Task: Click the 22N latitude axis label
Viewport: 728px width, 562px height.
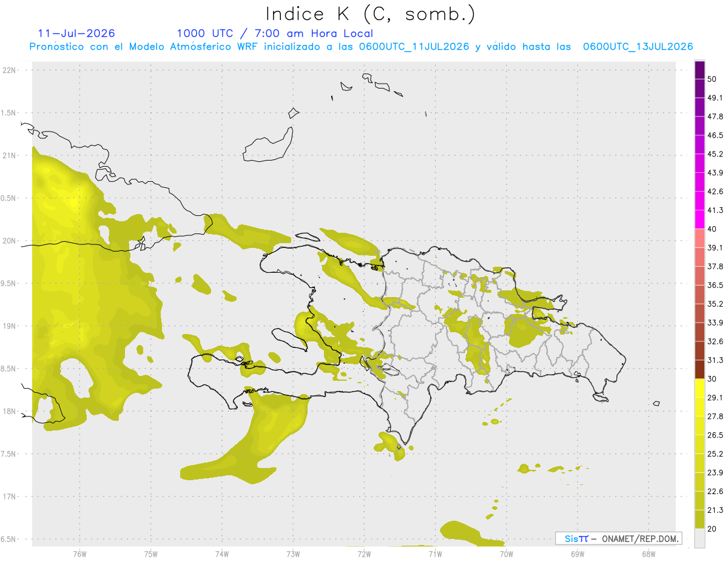Action: [10, 70]
